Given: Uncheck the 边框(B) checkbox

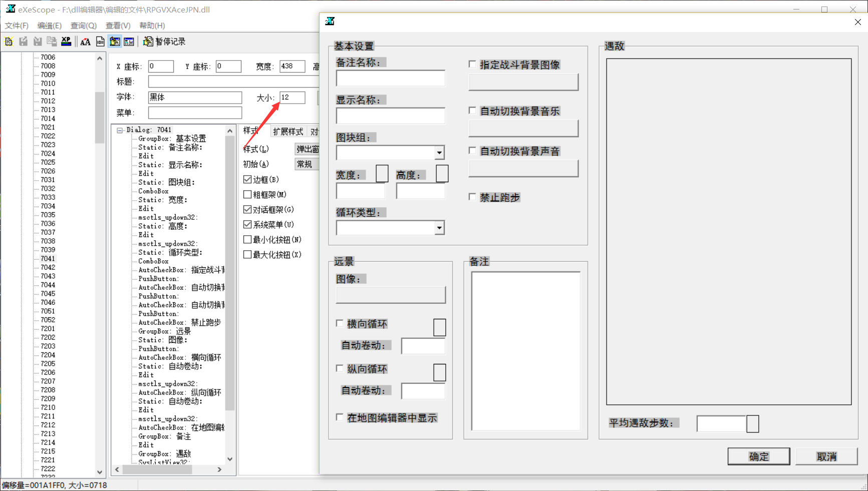Looking at the screenshot, I should [247, 179].
